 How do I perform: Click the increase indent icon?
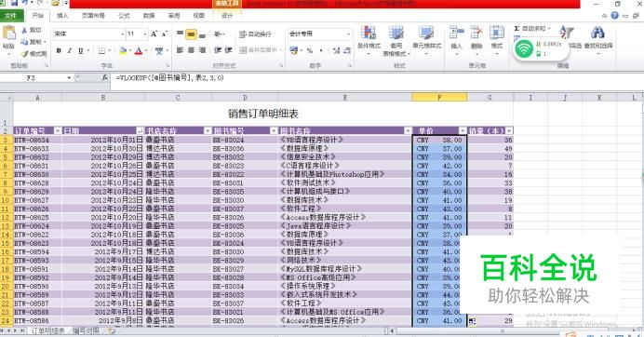228,50
